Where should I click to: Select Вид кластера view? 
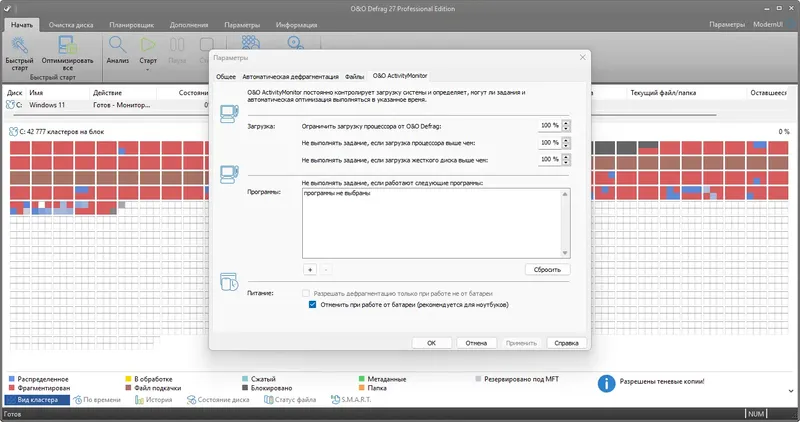coord(37,400)
